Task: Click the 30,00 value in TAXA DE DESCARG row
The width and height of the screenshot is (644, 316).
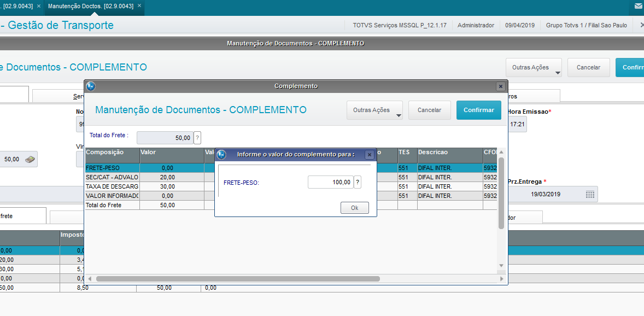Action: click(x=168, y=186)
